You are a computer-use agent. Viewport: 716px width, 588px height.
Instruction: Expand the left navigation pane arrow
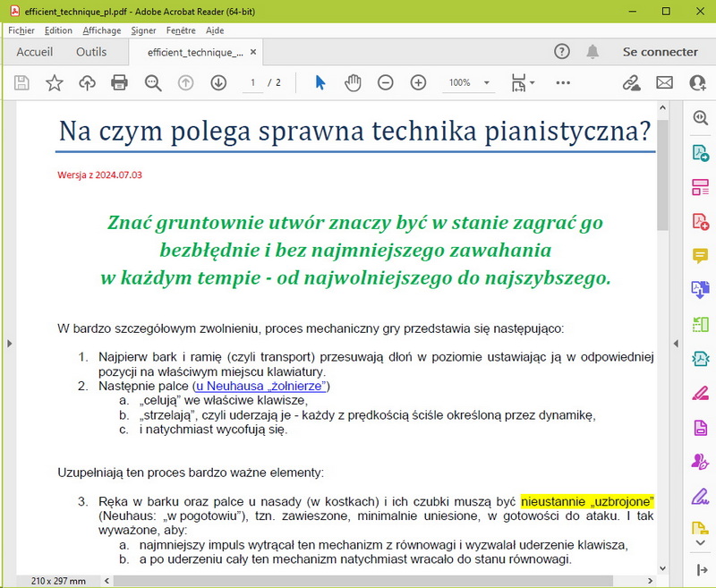point(9,343)
